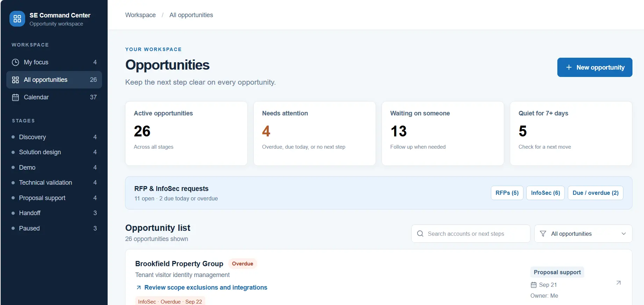Click the My focus clock icon
The height and width of the screenshot is (305, 644).
[x=15, y=62]
